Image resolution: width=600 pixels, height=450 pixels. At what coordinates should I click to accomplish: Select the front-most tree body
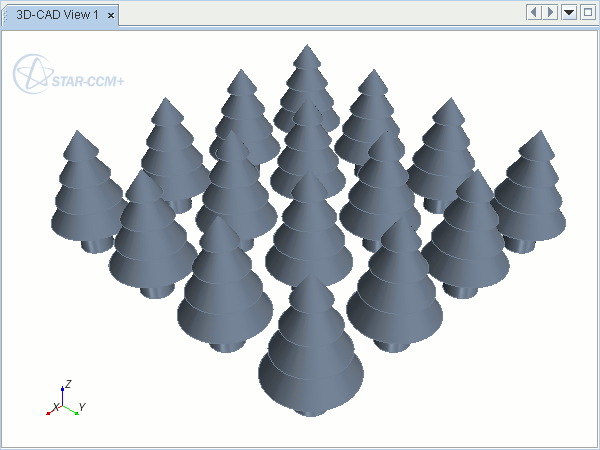(x=311, y=346)
